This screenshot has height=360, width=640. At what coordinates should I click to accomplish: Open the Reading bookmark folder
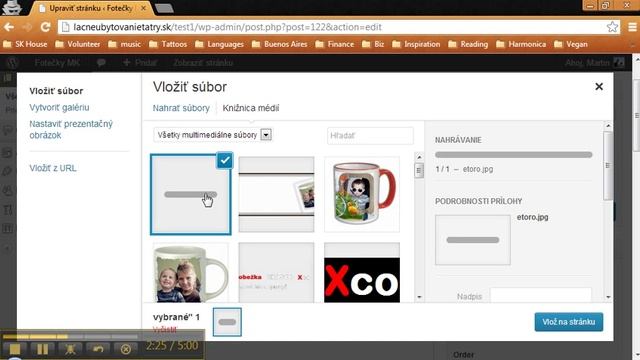468,44
